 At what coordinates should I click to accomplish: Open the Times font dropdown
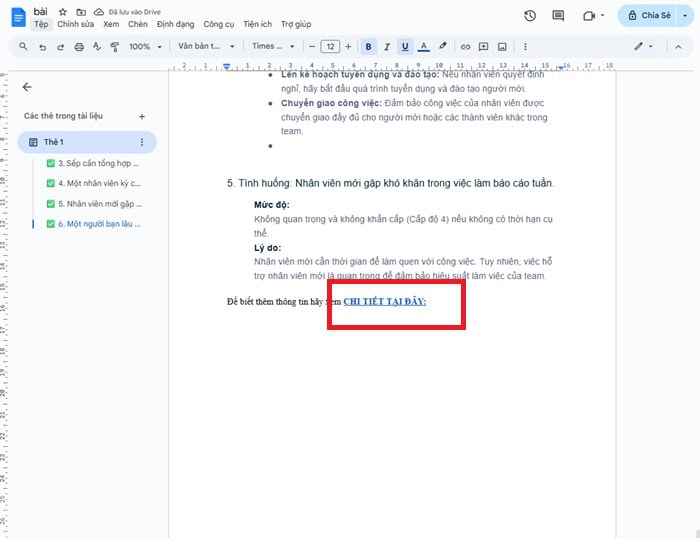[273, 46]
